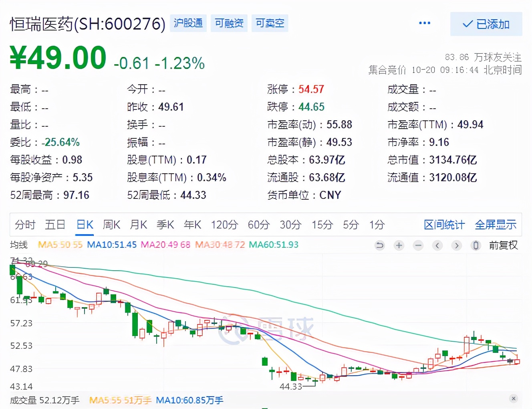Select the 日K chart tab

point(85,225)
